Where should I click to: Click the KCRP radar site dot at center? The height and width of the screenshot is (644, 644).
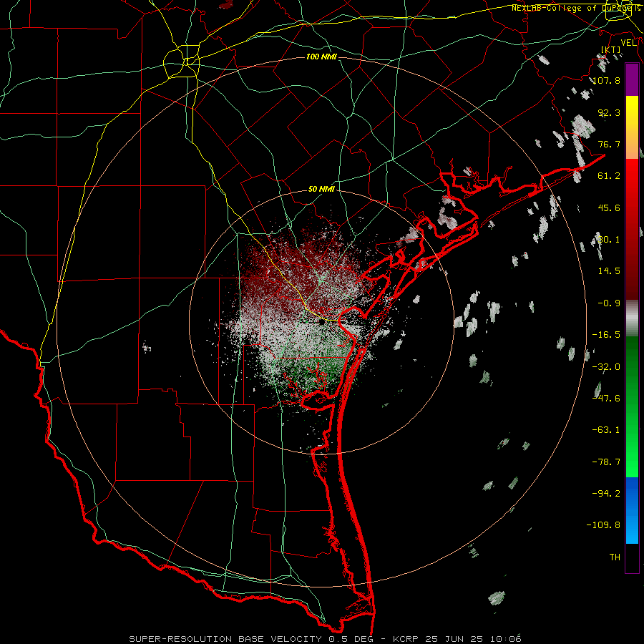[x=323, y=323]
